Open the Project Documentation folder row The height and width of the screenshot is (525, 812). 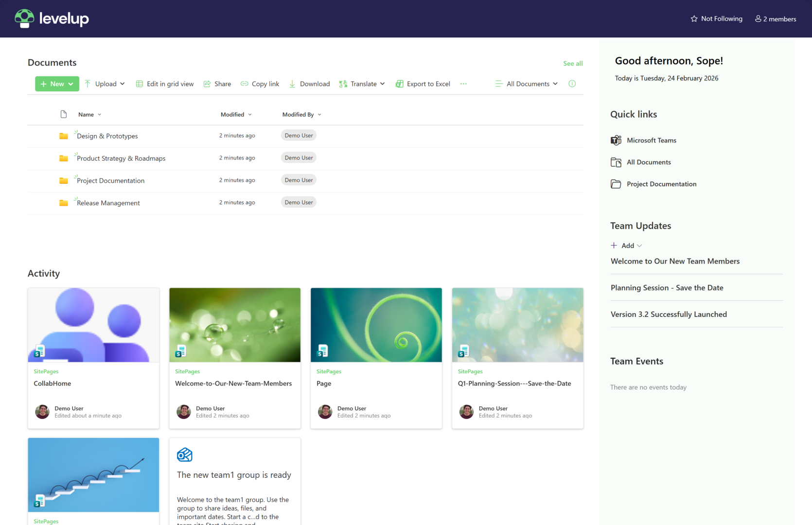pos(305,181)
